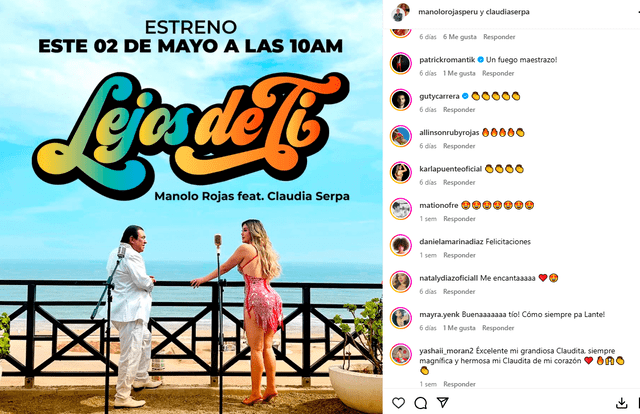Open allinsonrubyrojas username link
Viewport: 640px width, 414px height.
coord(449,132)
